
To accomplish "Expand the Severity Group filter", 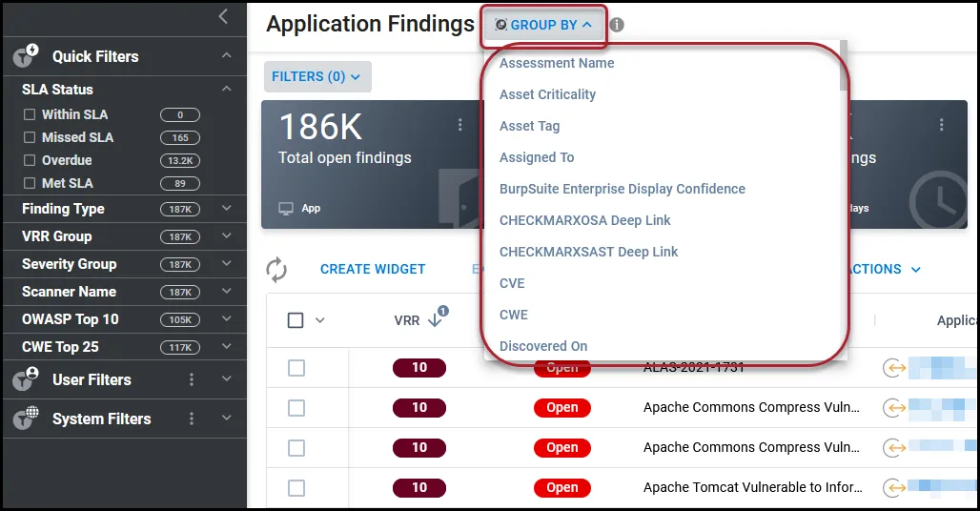I will click(x=226, y=263).
